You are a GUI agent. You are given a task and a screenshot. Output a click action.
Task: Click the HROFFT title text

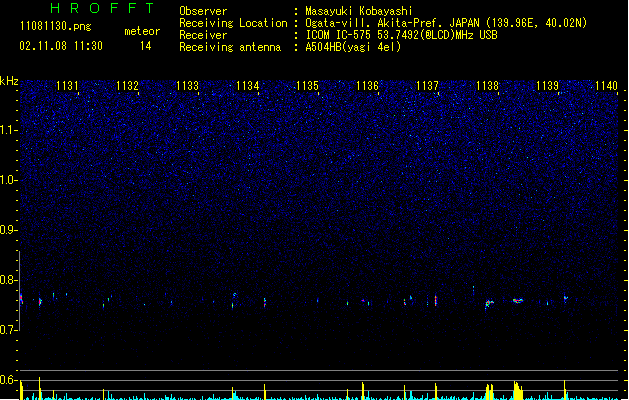[x=102, y=8]
